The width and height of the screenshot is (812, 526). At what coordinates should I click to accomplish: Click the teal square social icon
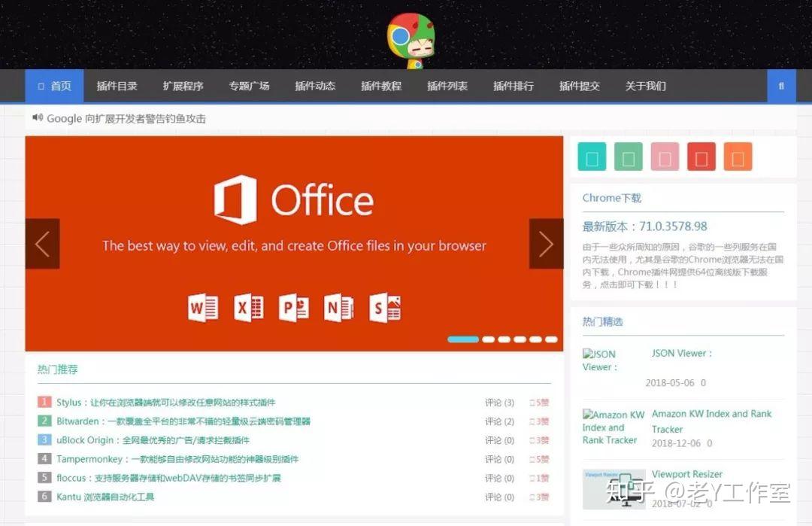click(592, 157)
